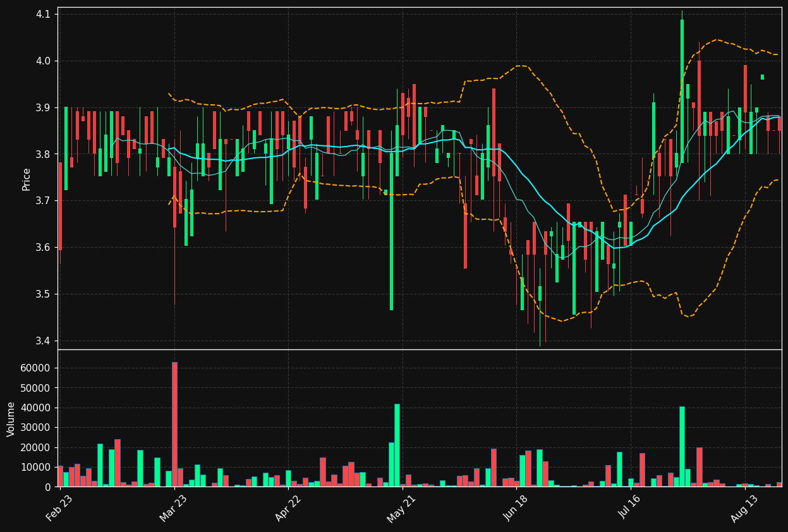Image resolution: width=788 pixels, height=532 pixels.
Task: Click the Feb 23 date label
Action: point(59,508)
